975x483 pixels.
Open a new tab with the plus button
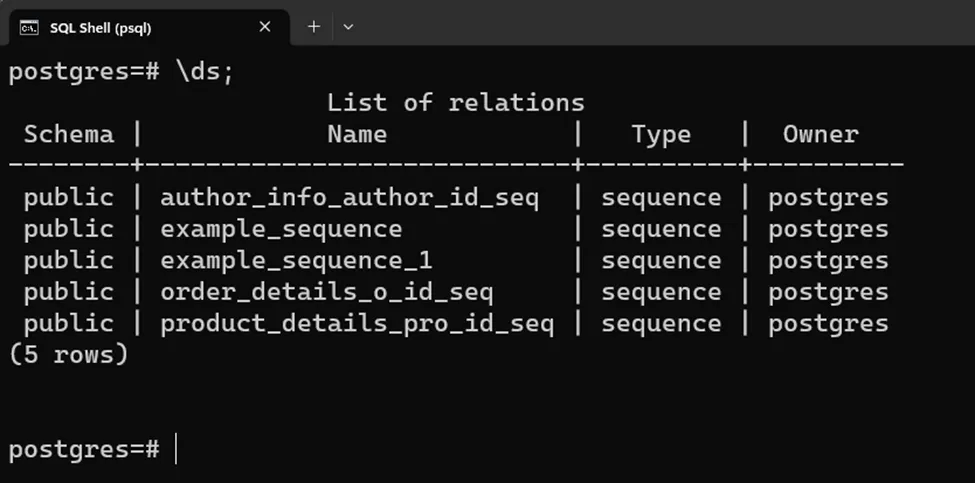click(313, 27)
